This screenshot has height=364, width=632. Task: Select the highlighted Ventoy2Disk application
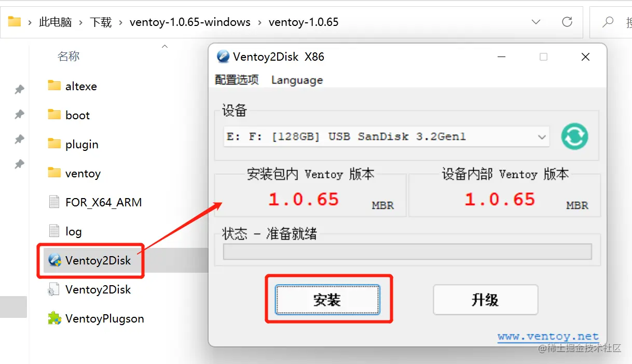pyautogui.click(x=89, y=260)
